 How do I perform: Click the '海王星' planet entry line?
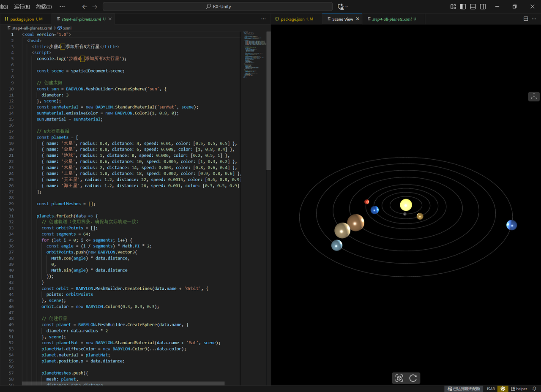(141, 185)
